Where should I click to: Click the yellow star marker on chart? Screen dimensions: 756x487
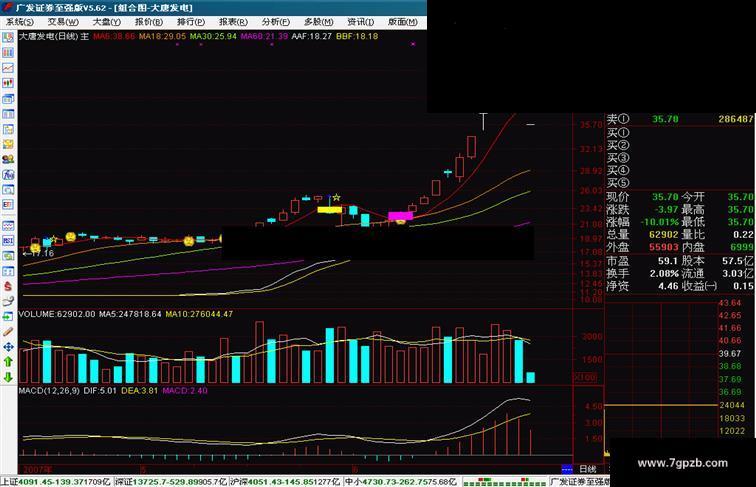pos(337,197)
